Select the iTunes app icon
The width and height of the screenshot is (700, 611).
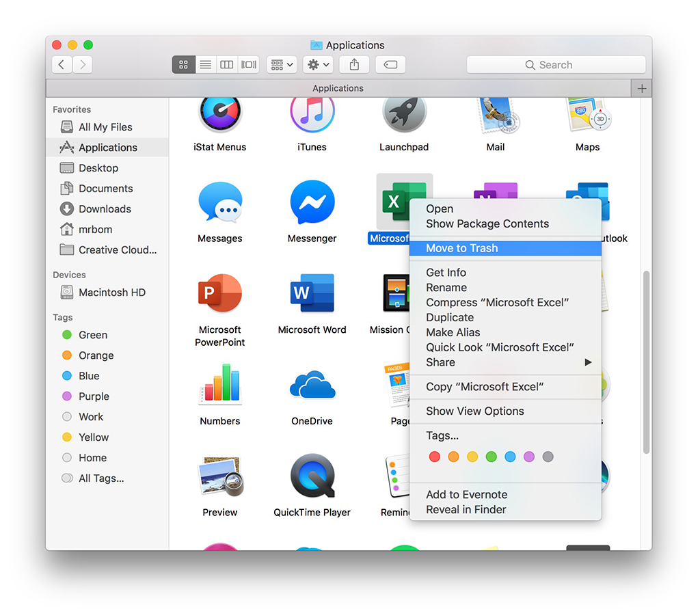[312, 115]
